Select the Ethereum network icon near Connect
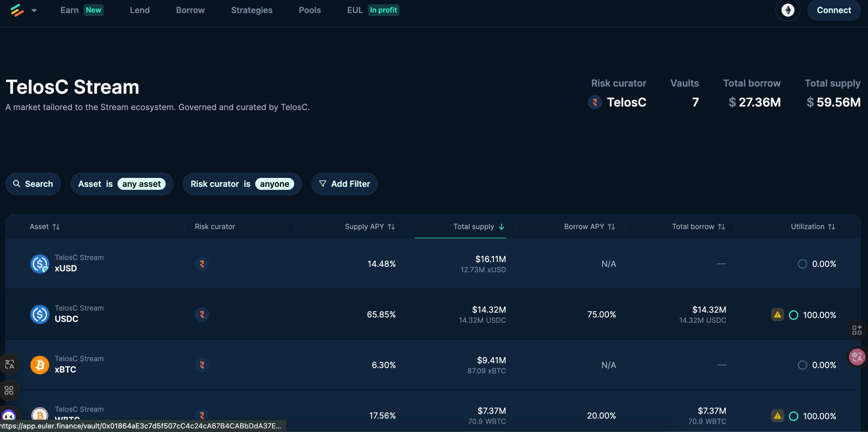This screenshot has height=432, width=868. (x=787, y=10)
